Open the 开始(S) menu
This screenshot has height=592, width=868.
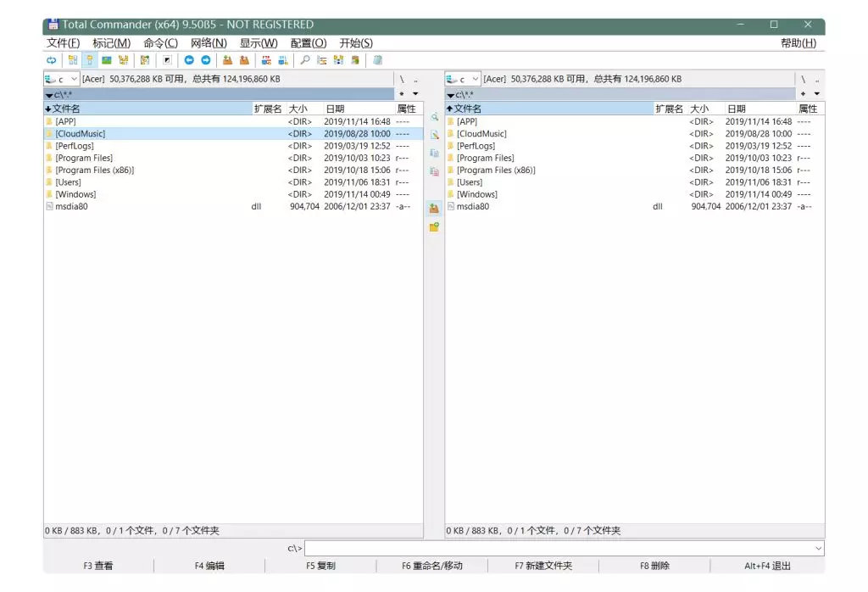(356, 43)
